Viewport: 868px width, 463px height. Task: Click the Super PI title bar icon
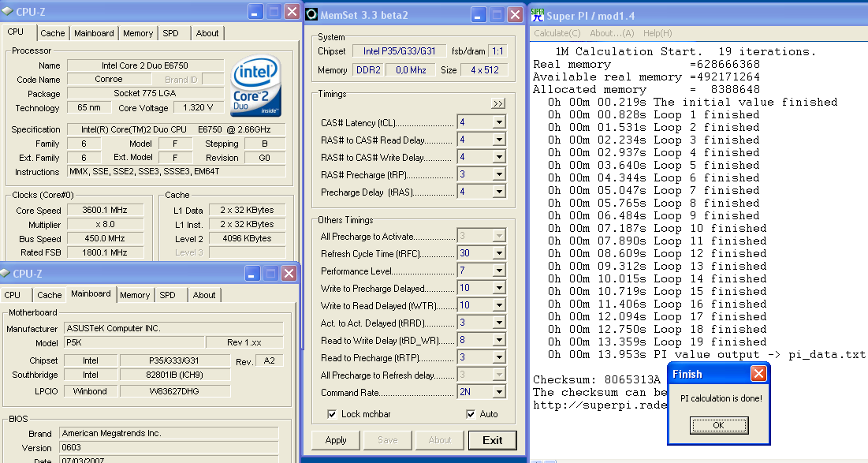tap(538, 15)
